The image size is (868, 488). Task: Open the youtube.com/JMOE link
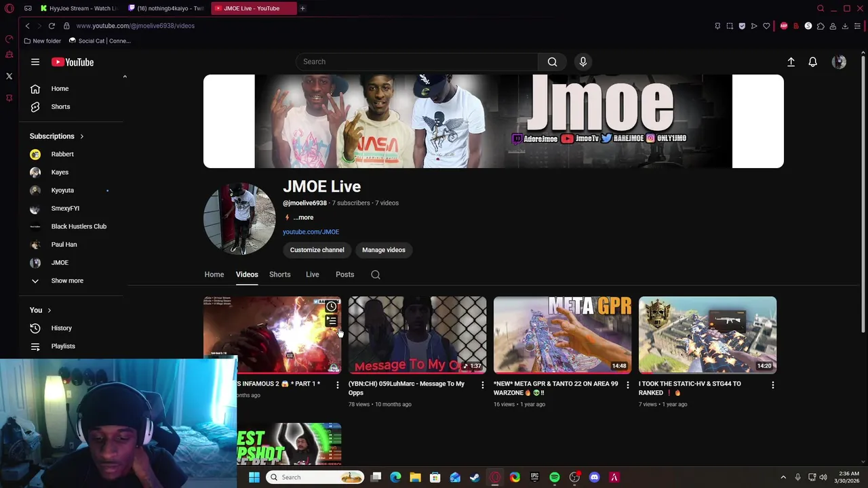311,232
